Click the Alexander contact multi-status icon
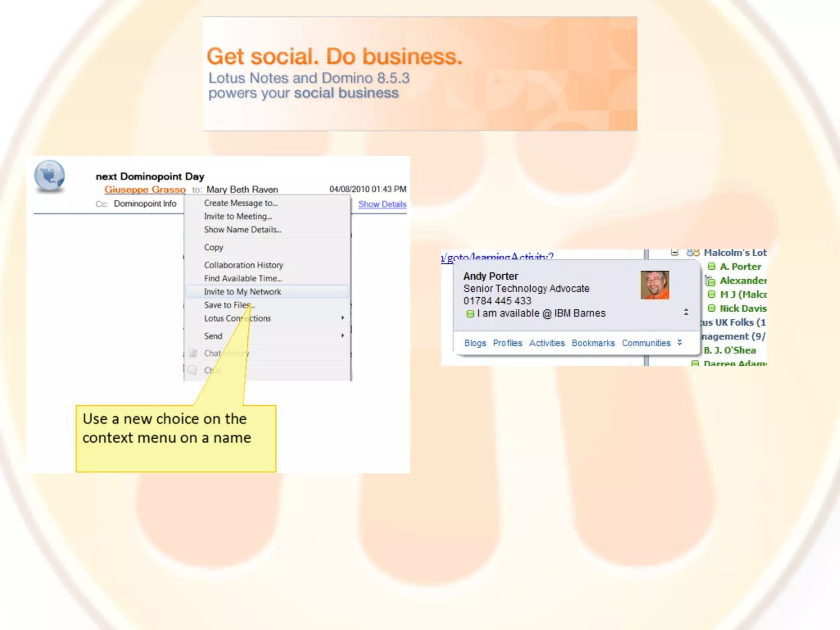The height and width of the screenshot is (630, 840). coord(710,281)
